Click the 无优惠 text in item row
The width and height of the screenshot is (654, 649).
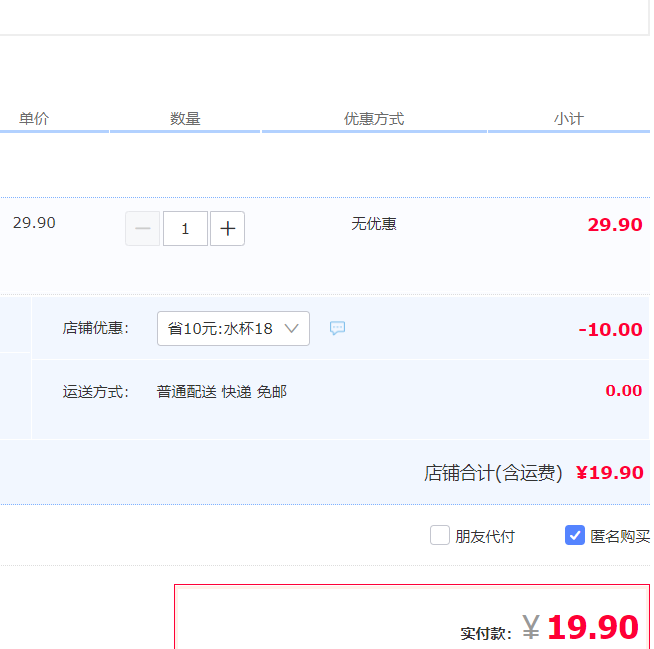coord(374,223)
